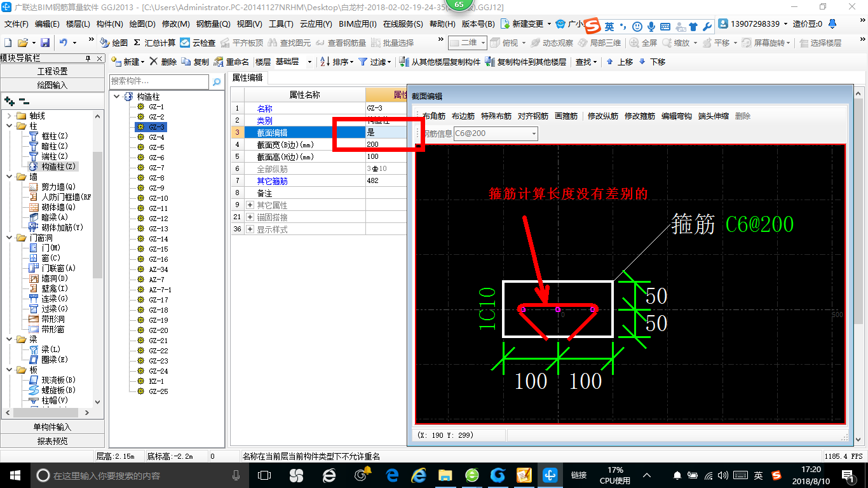Expand the 锚固搭接 property group
This screenshot has height=488, width=868.
(250, 217)
